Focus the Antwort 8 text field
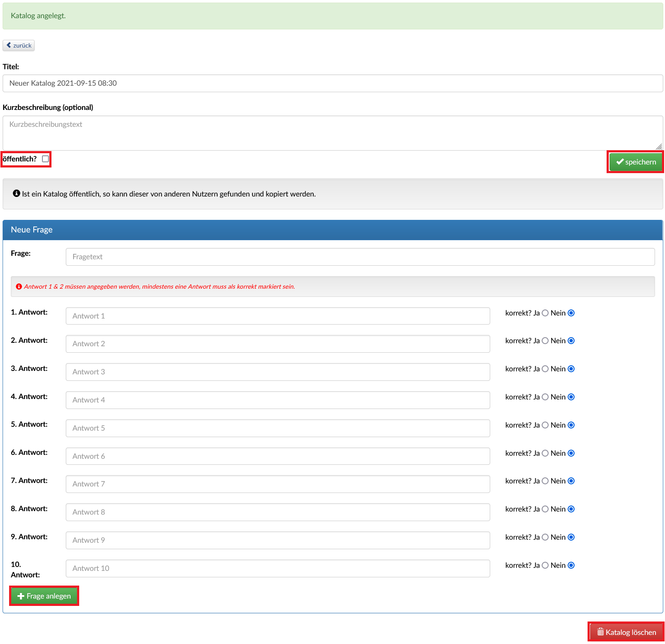This screenshot has height=644, width=665. (278, 512)
